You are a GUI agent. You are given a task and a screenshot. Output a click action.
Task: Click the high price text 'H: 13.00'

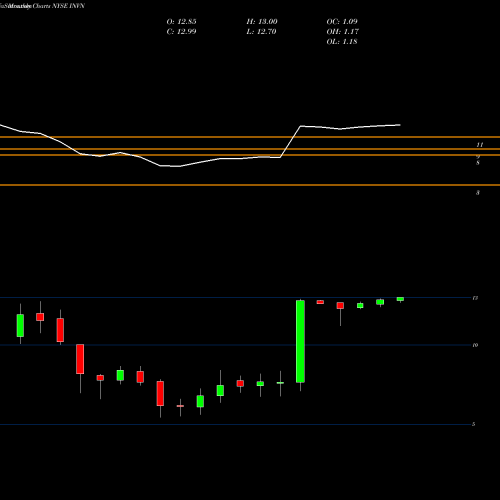pos(262,22)
